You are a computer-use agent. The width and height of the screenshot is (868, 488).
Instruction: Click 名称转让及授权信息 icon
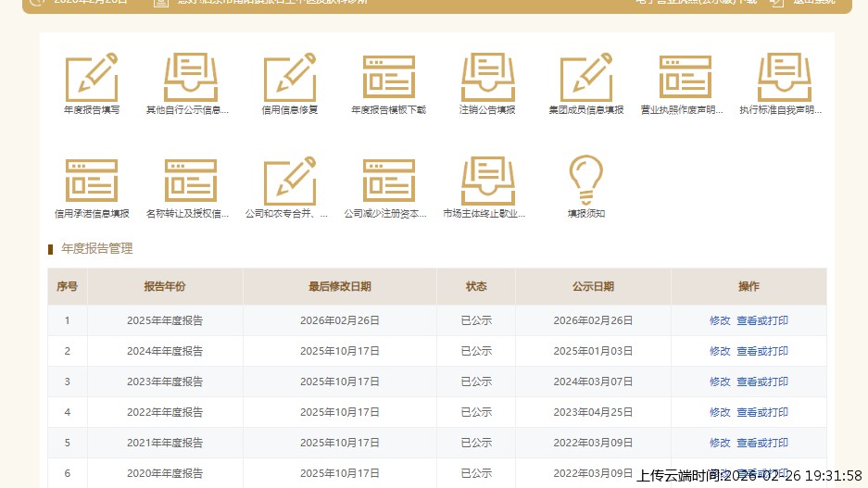tap(190, 181)
